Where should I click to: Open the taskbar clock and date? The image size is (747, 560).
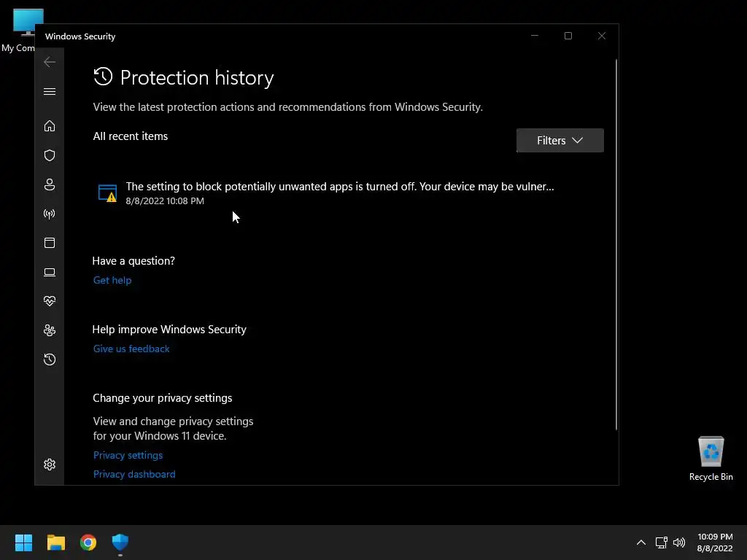click(x=715, y=542)
